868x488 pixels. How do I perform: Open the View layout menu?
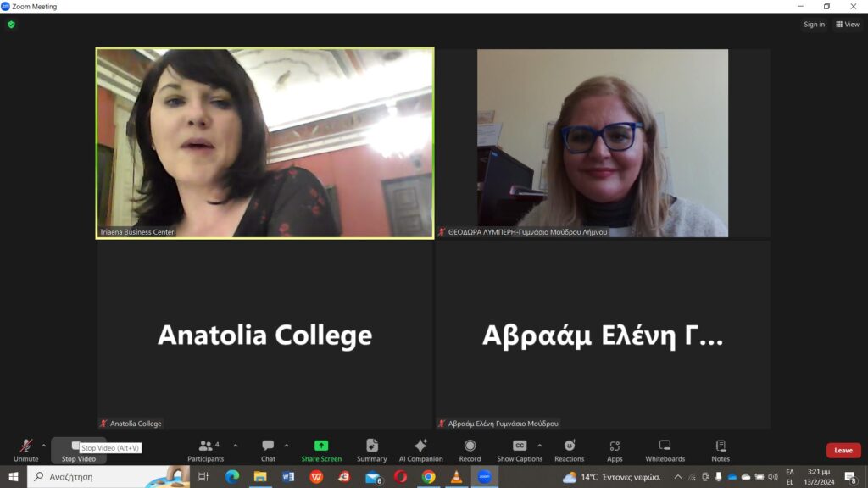(848, 25)
